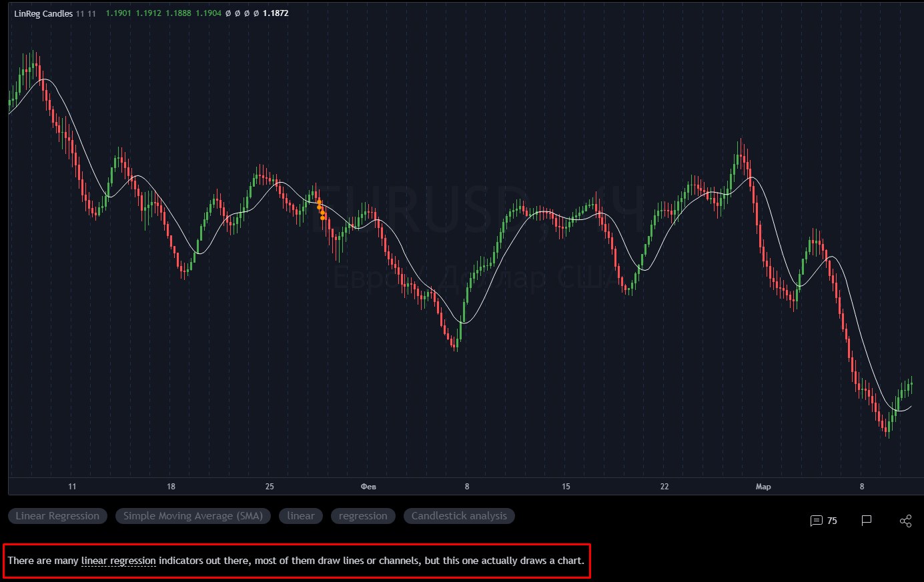Click the "linear" tag pill
Viewport: 924px width, 582px height.
[301, 516]
